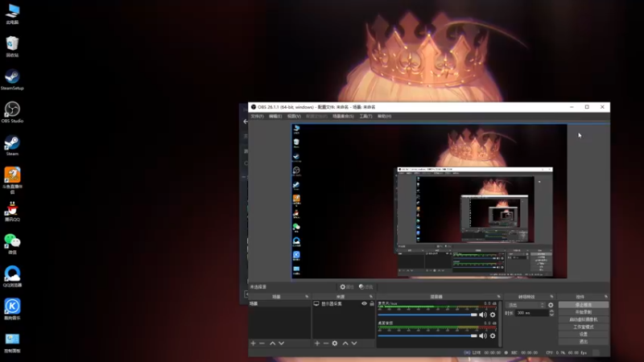The image size is (644, 362).
Task: Open the desktop audio channel settings gear
Action: [x=493, y=335]
